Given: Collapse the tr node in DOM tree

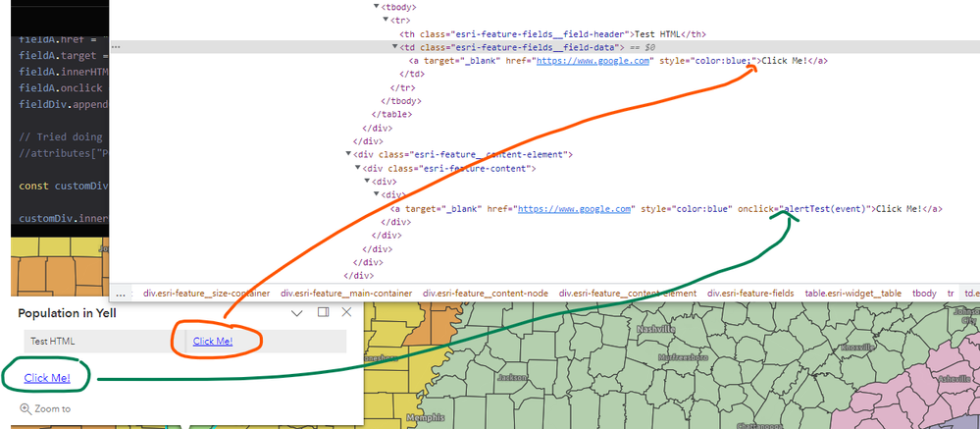Looking at the screenshot, I should [387, 20].
